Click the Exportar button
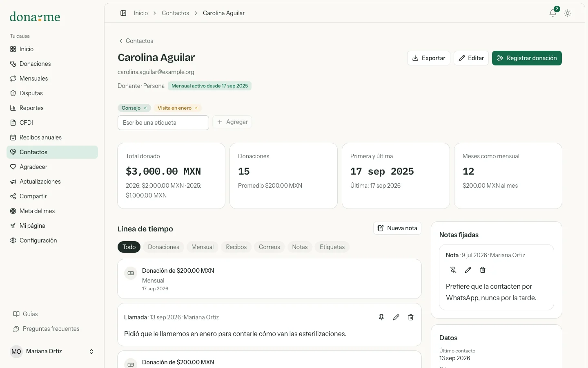The height and width of the screenshot is (368, 588). [x=429, y=58]
